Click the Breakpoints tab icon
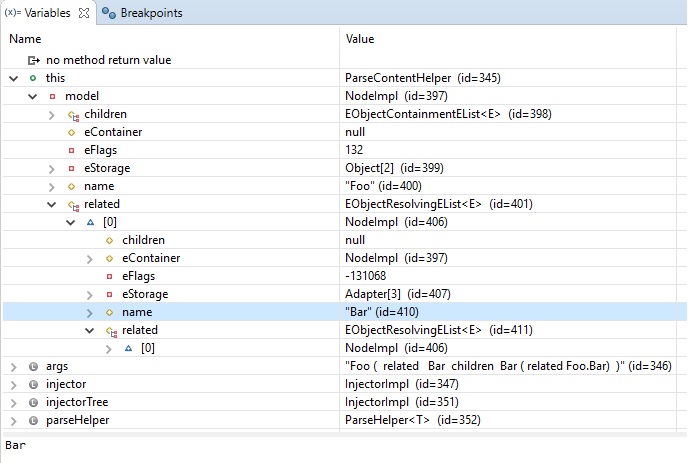The height and width of the screenshot is (463, 688). (108, 13)
